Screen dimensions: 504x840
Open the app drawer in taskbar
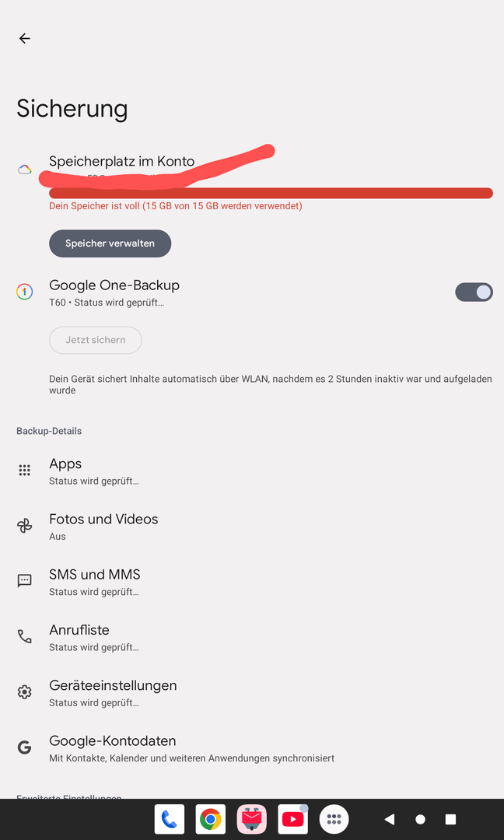tap(334, 819)
